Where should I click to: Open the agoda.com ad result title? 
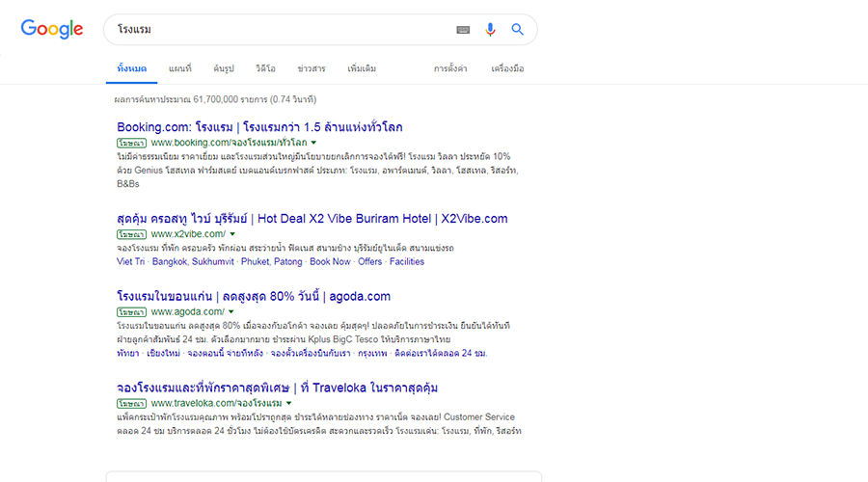click(254, 297)
